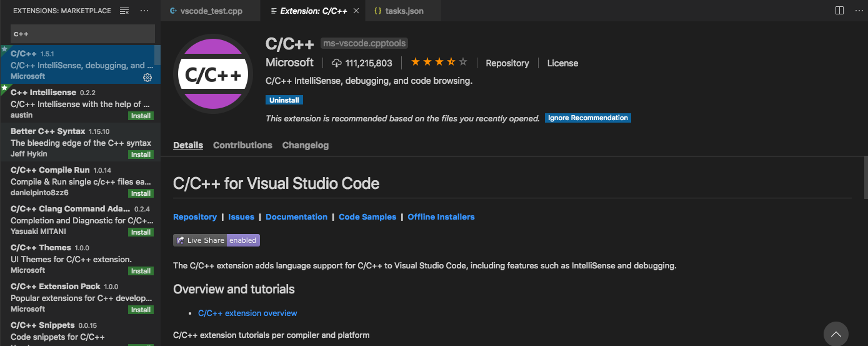Install the Better C++ Syntax extension
Image resolution: width=868 pixels, height=346 pixels.
(141, 155)
